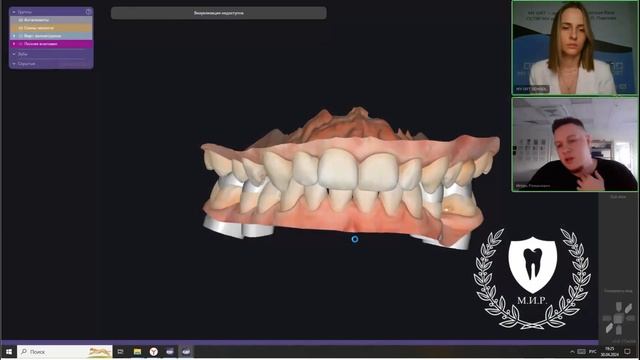
Task: Expand the magenta group row arrow
Action: tap(14, 44)
